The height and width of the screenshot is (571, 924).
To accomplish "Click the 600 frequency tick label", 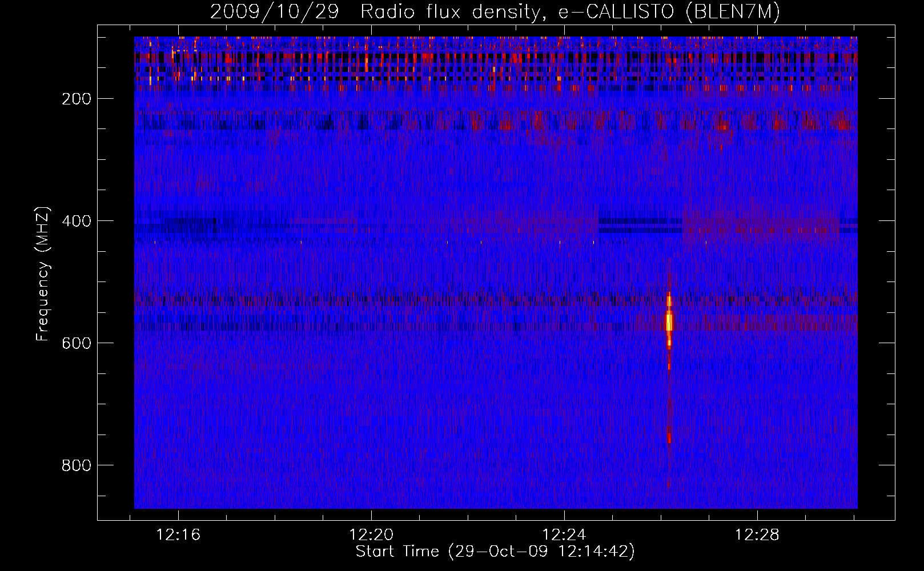I will 77,343.
